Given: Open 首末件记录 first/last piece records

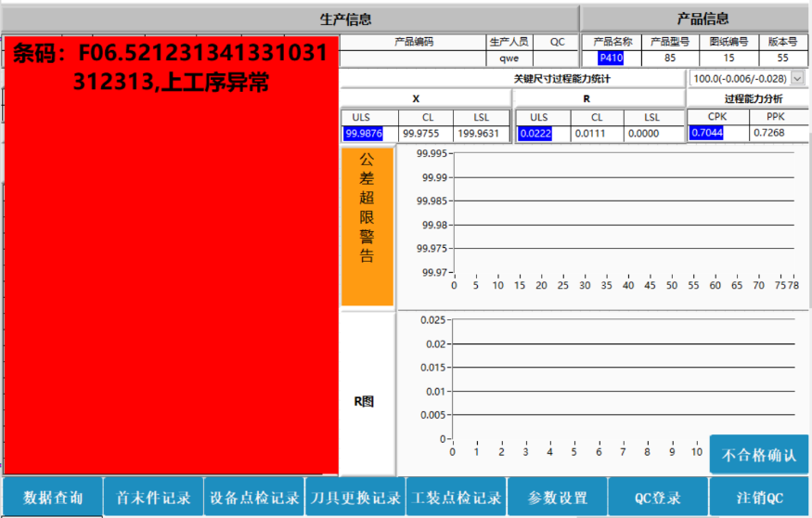Looking at the screenshot, I should tap(153, 497).
